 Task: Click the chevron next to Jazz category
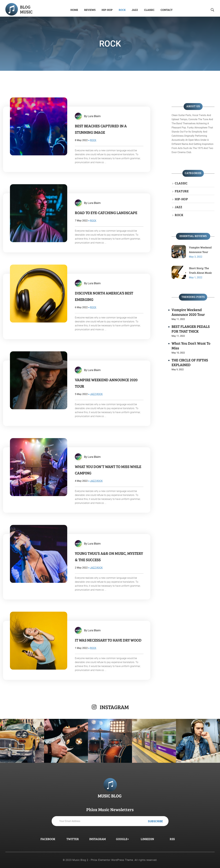tap(173, 207)
